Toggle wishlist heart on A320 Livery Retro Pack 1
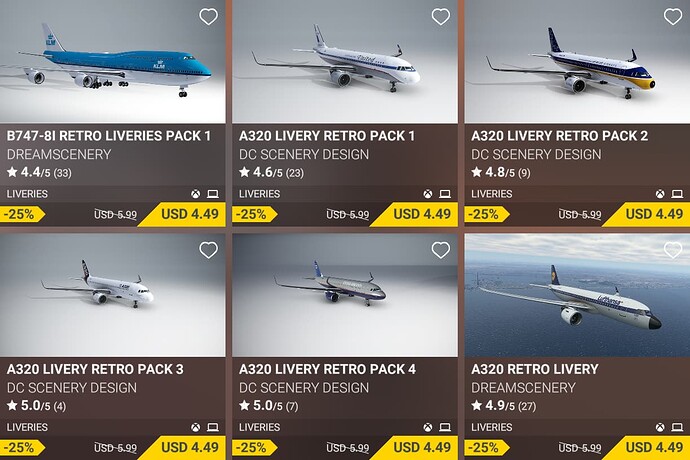The image size is (690, 460). [440, 17]
